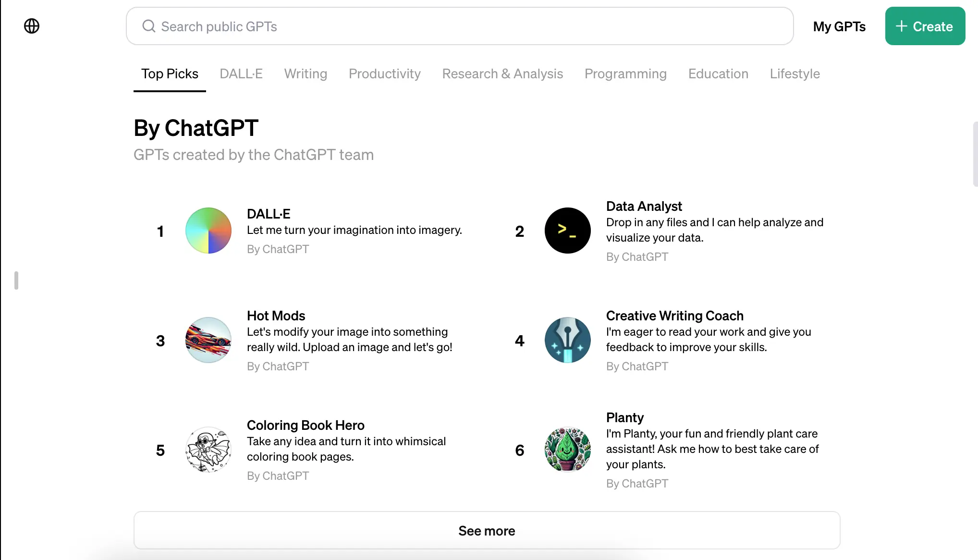The height and width of the screenshot is (560, 978).
Task: Click 'GPTs created by the ChatGPT team'
Action: tap(254, 155)
